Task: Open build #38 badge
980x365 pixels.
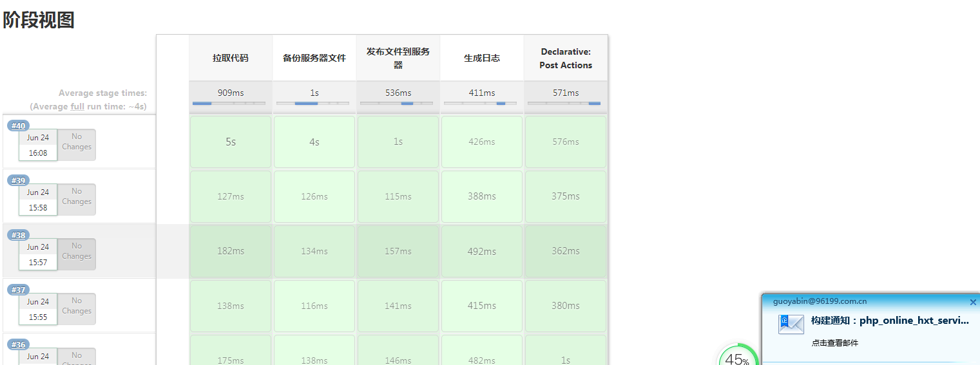Action: tap(18, 235)
